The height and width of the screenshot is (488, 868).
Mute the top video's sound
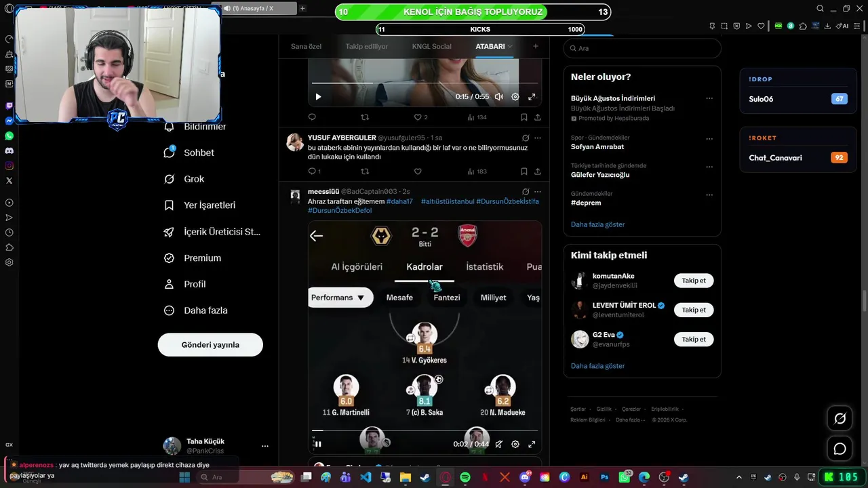499,97
